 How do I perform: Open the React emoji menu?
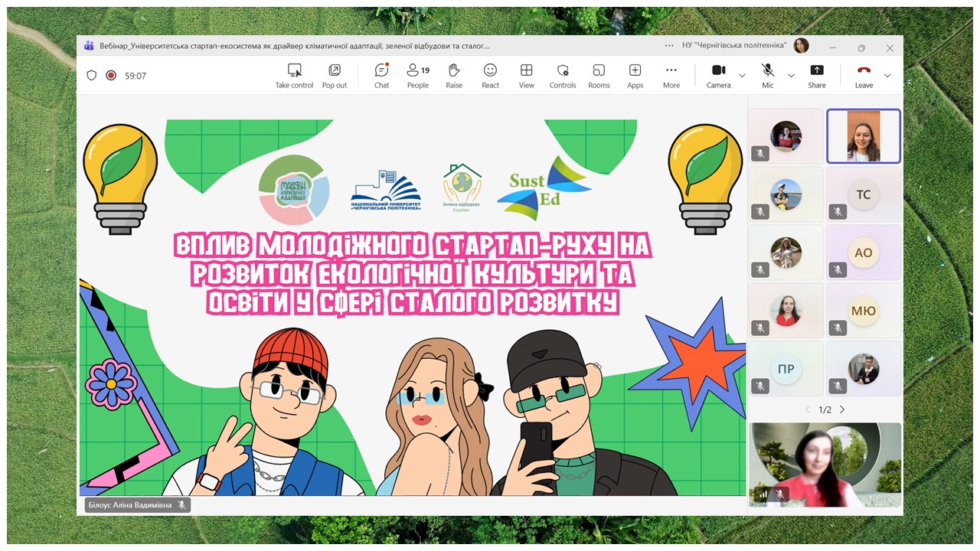(x=490, y=76)
